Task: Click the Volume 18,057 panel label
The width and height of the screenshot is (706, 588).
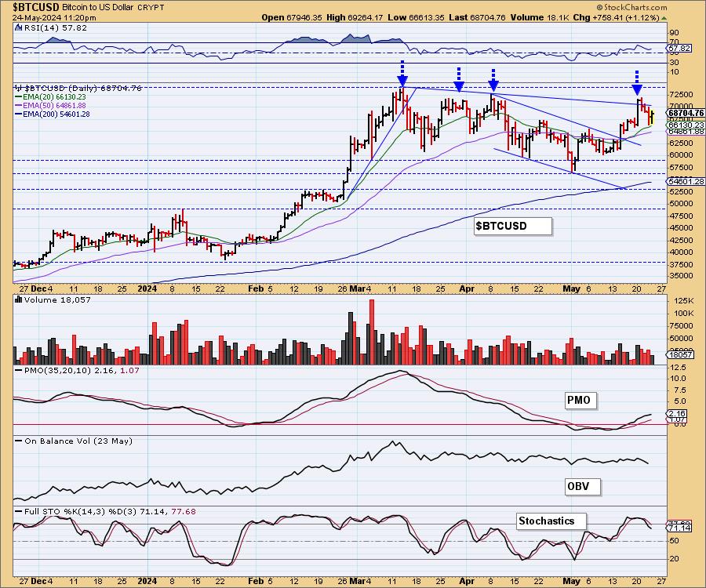Action: coord(57,299)
